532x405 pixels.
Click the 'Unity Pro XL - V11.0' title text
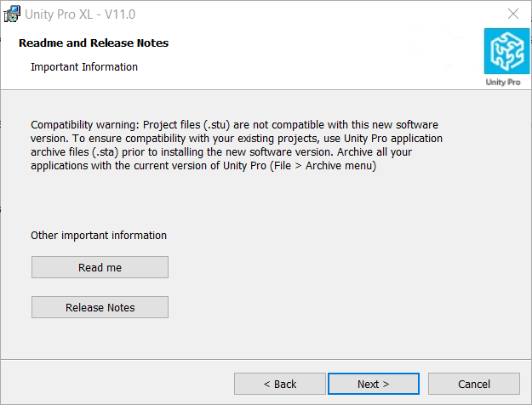[80, 14]
